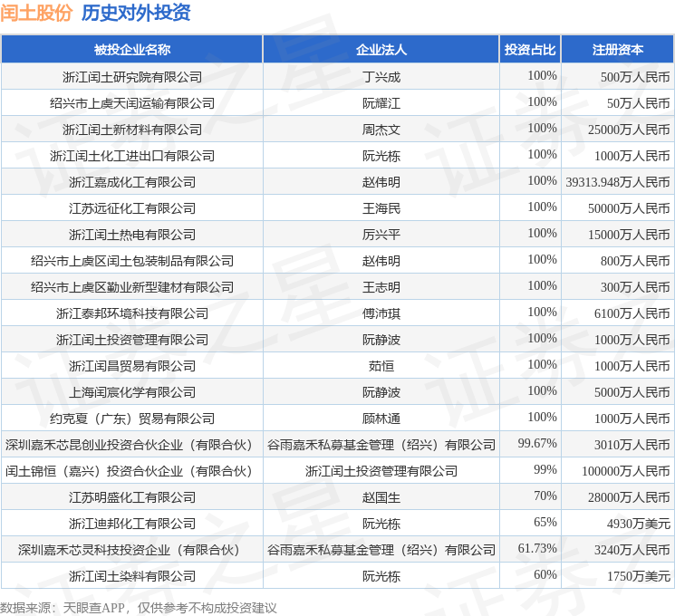Select company name 浙江闰土投资管理有限公司 in first column
The height and width of the screenshot is (616, 675).
pyautogui.click(x=132, y=340)
